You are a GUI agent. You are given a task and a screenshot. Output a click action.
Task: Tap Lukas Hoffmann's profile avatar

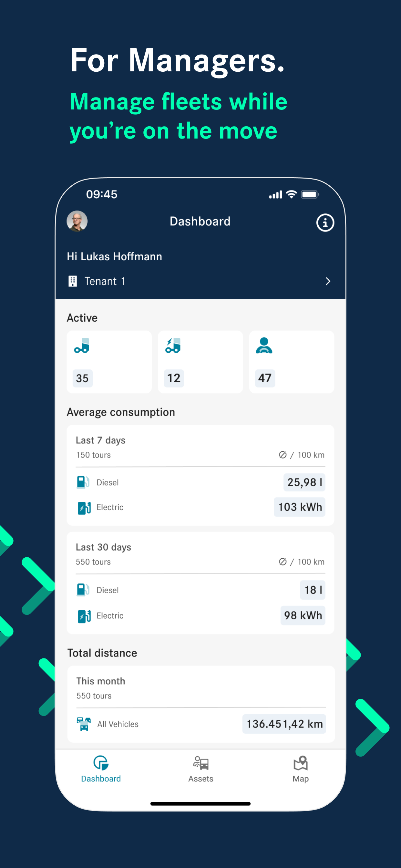pos(77,221)
